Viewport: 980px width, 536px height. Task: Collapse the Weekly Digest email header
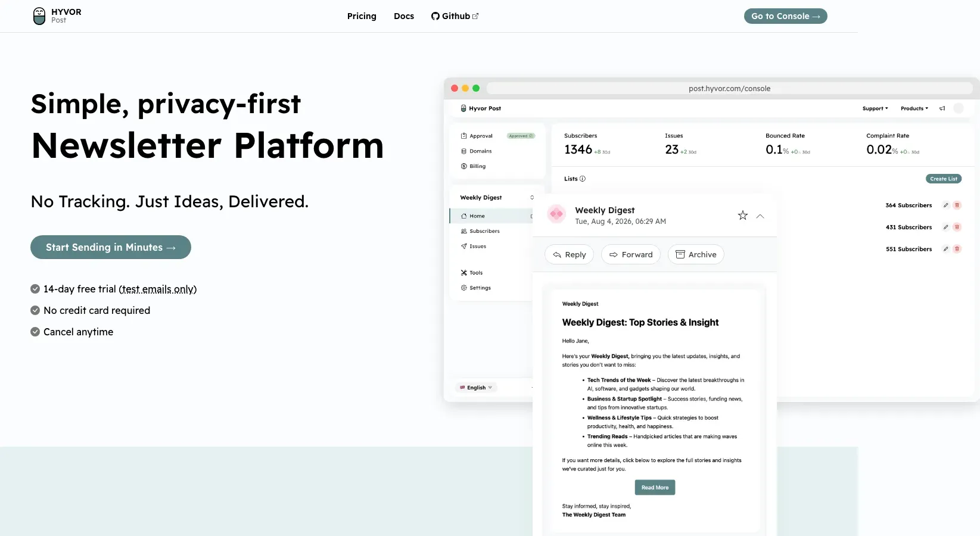point(760,216)
